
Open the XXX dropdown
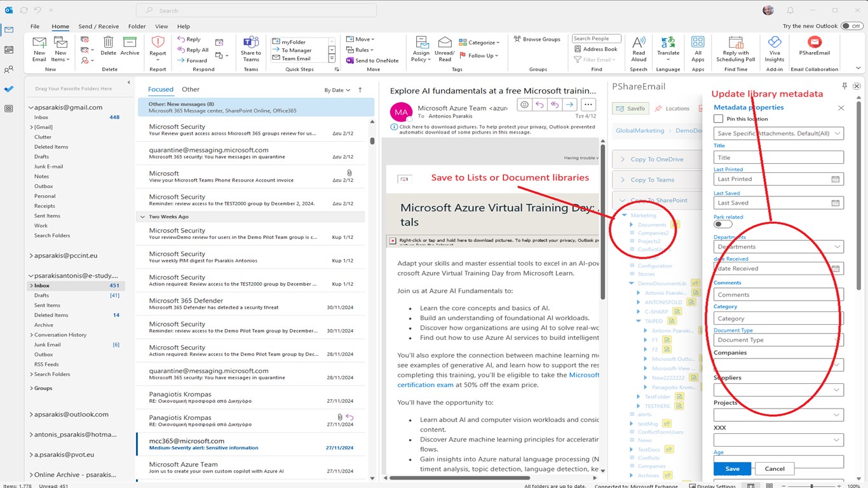pyautogui.click(x=778, y=440)
